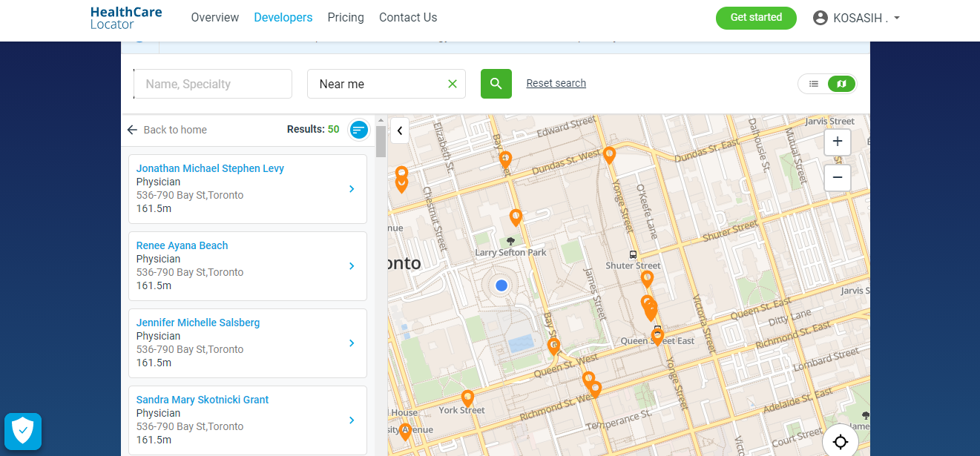Image resolution: width=980 pixels, height=456 pixels.
Task: Select the marker near University Avenue
Action: tap(405, 431)
